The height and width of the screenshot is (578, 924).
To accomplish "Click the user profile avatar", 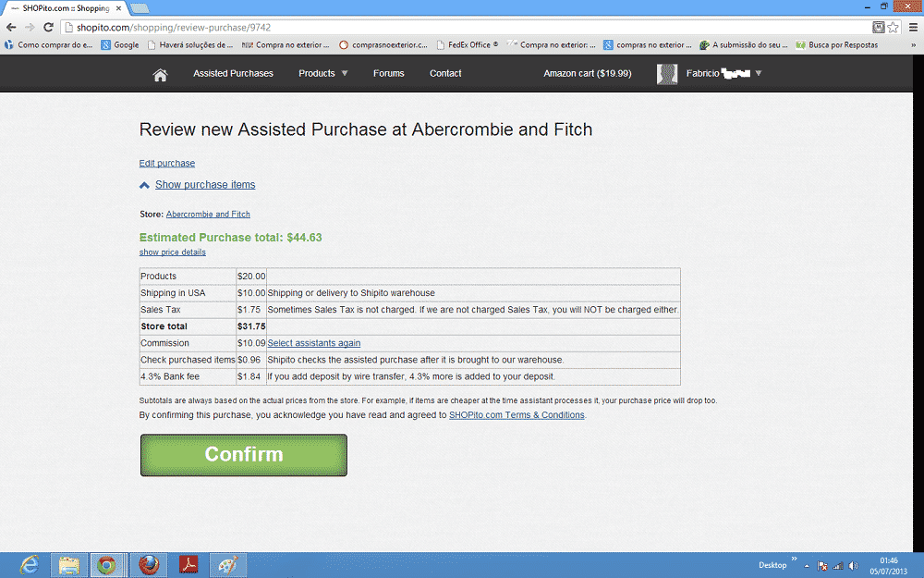I will pyautogui.click(x=666, y=74).
